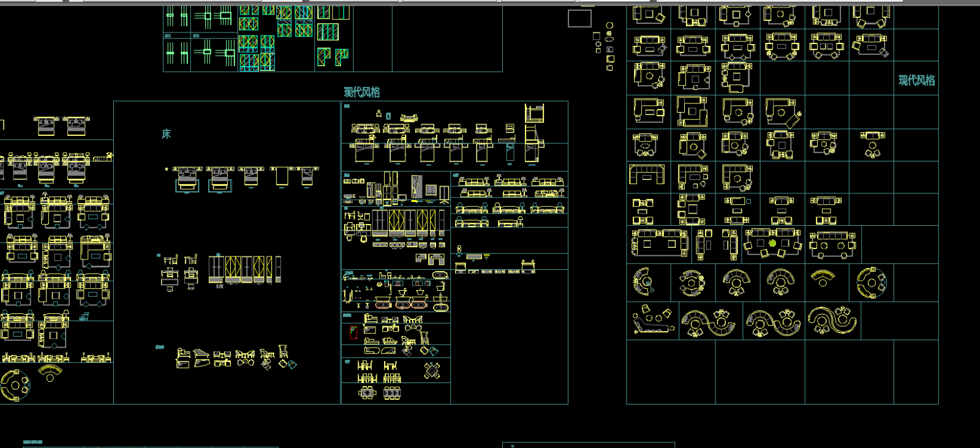Pick the plain bed outline without pillows in 床 panel
Viewport: 980px width, 448px height.
(x=282, y=176)
